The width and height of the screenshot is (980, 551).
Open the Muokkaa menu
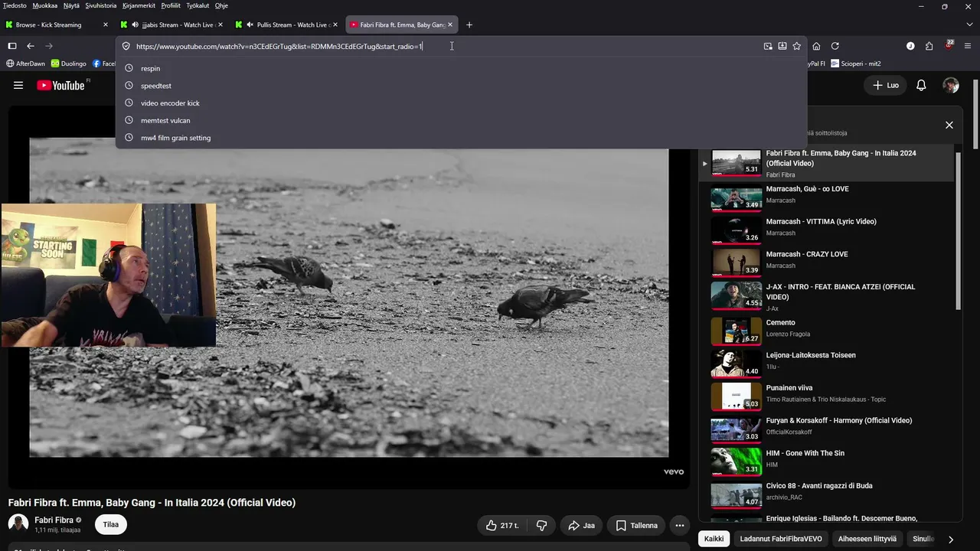[45, 5]
